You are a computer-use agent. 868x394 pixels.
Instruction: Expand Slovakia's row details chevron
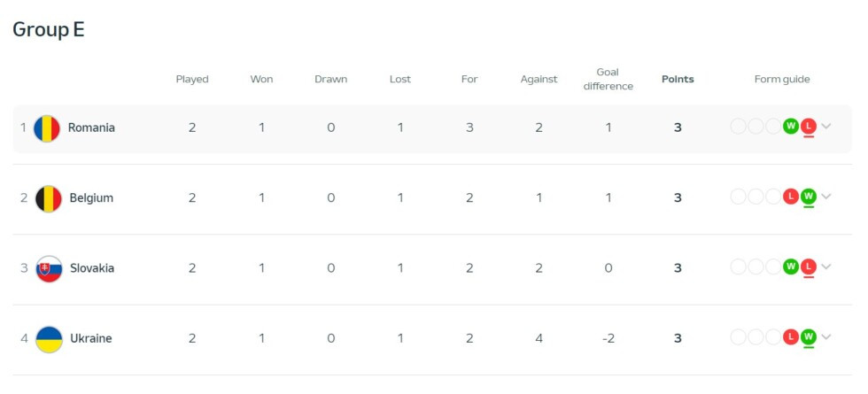(826, 267)
